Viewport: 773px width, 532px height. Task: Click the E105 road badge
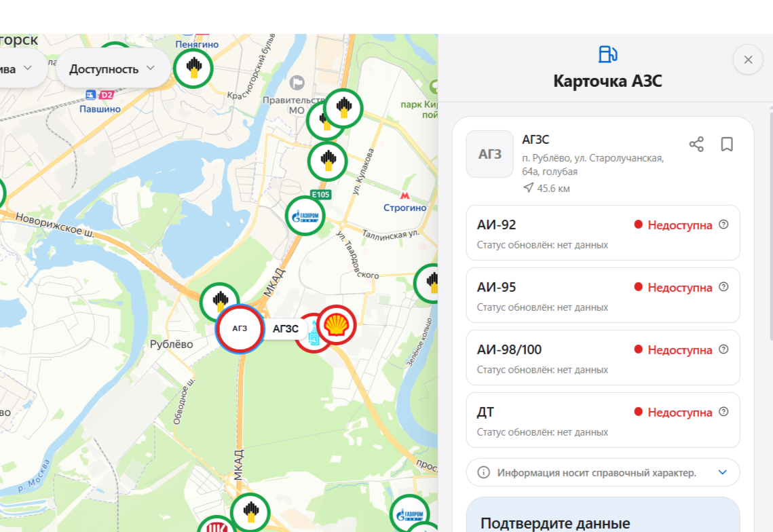(x=320, y=194)
